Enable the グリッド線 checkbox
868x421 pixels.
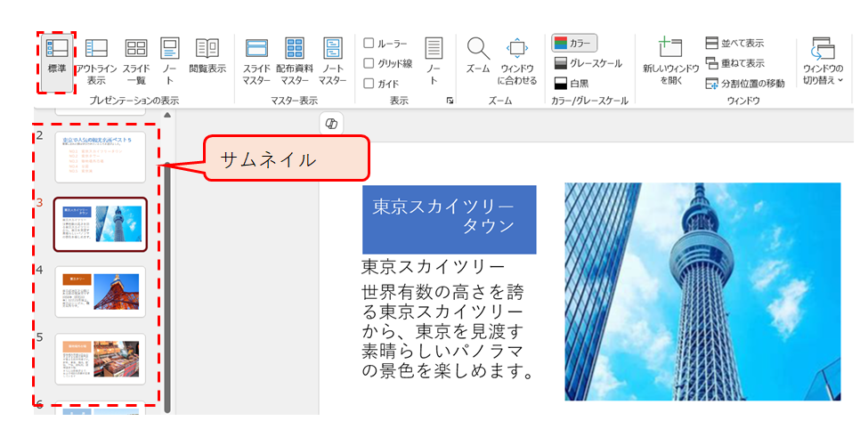pyautogui.click(x=369, y=63)
